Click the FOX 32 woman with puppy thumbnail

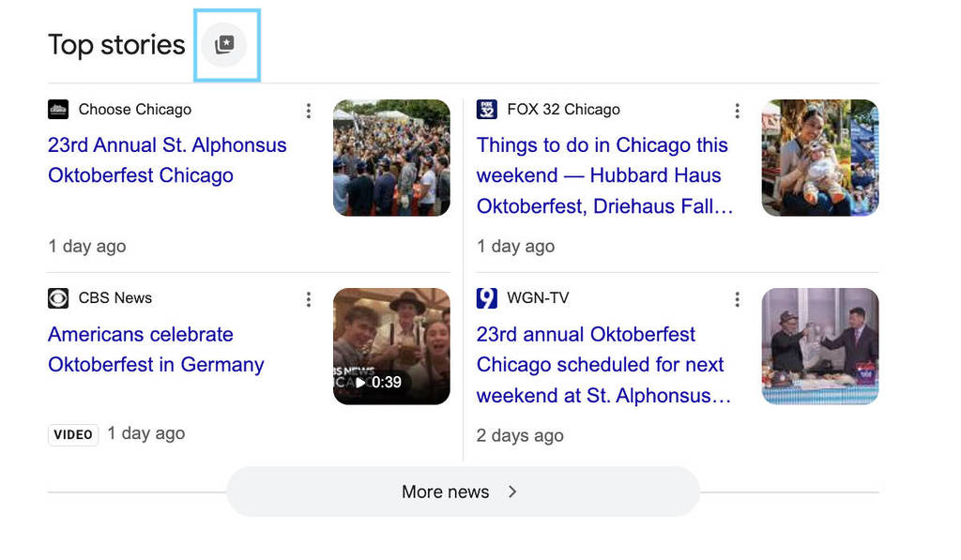pos(819,158)
